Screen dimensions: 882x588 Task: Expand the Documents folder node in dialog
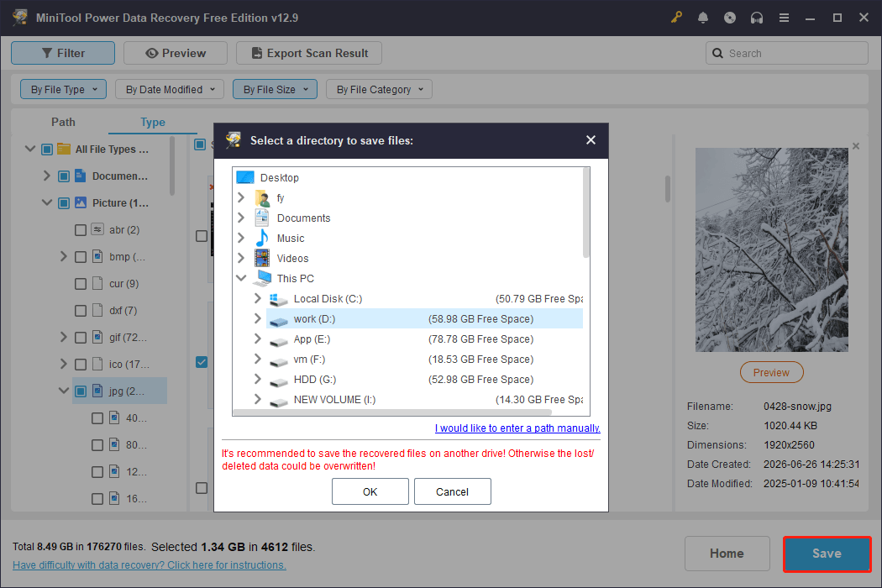click(x=241, y=218)
